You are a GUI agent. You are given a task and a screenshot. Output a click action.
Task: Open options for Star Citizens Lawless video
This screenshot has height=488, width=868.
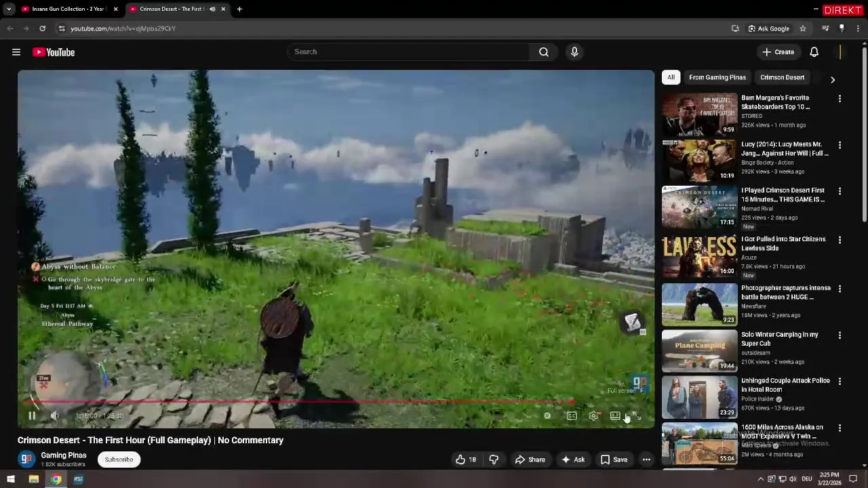840,240
